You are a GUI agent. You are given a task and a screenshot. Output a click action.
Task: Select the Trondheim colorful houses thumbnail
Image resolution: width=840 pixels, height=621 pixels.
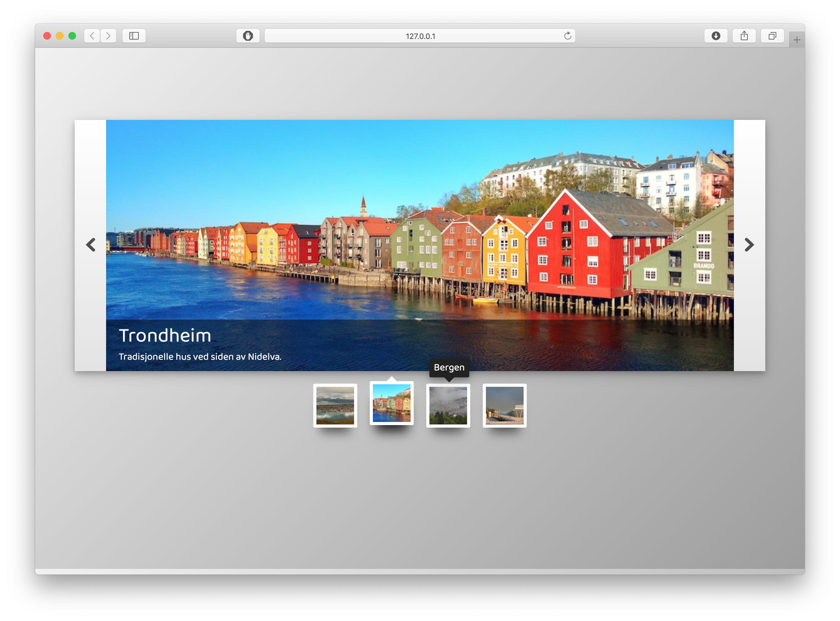point(391,403)
